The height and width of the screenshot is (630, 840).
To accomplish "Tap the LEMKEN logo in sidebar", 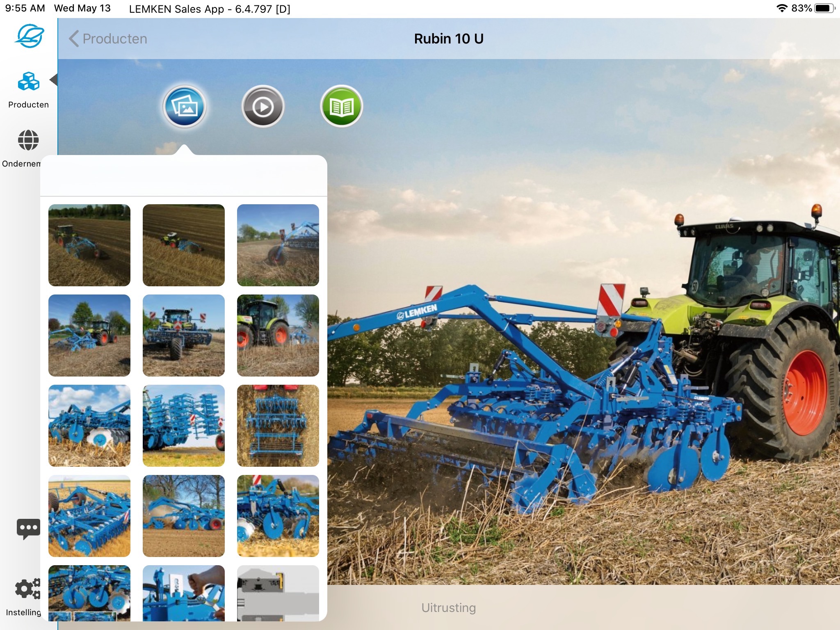I will [29, 36].
